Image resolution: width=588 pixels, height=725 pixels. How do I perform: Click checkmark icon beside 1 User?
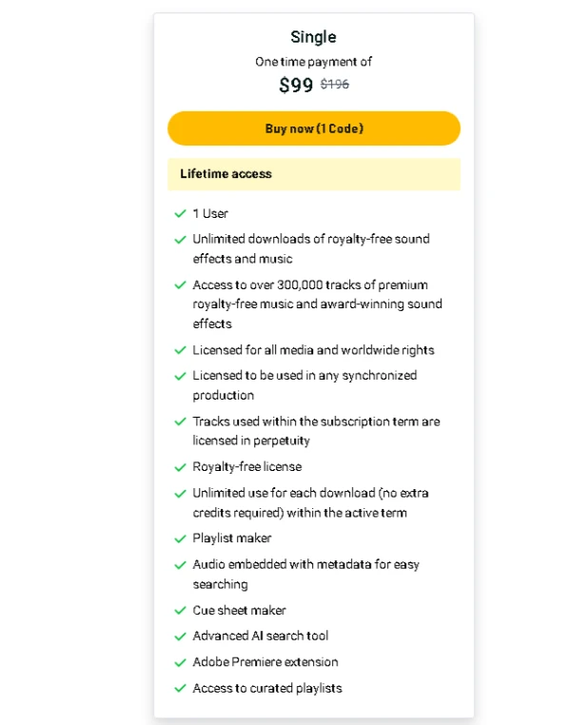[x=180, y=214]
